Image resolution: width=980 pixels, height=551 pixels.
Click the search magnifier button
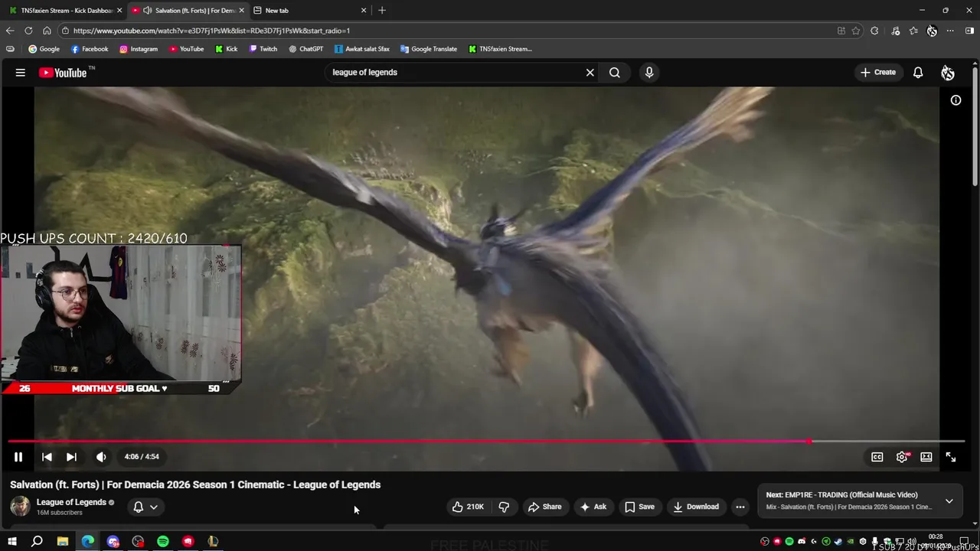(615, 73)
